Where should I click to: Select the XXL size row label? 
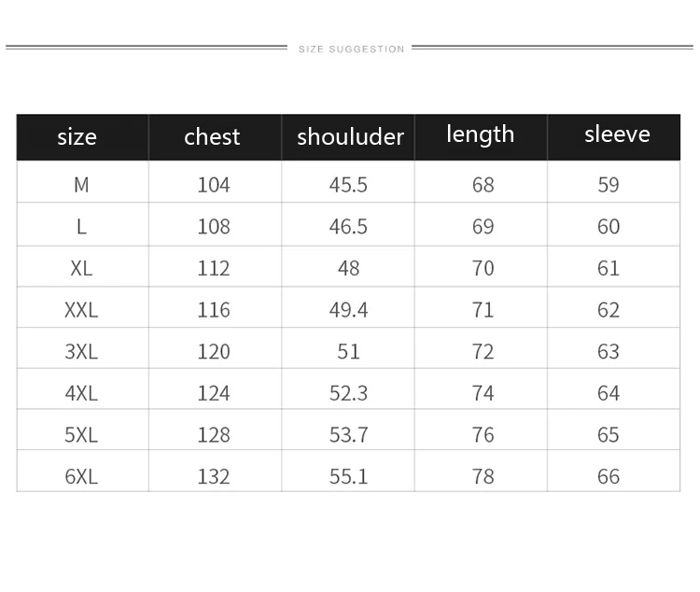[81, 310]
